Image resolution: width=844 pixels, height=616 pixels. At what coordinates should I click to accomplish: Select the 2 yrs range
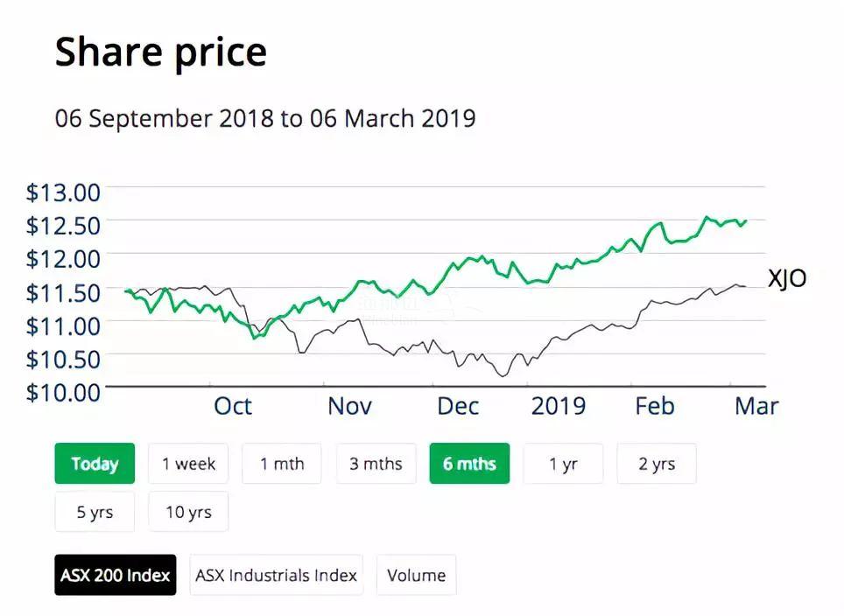(x=656, y=464)
